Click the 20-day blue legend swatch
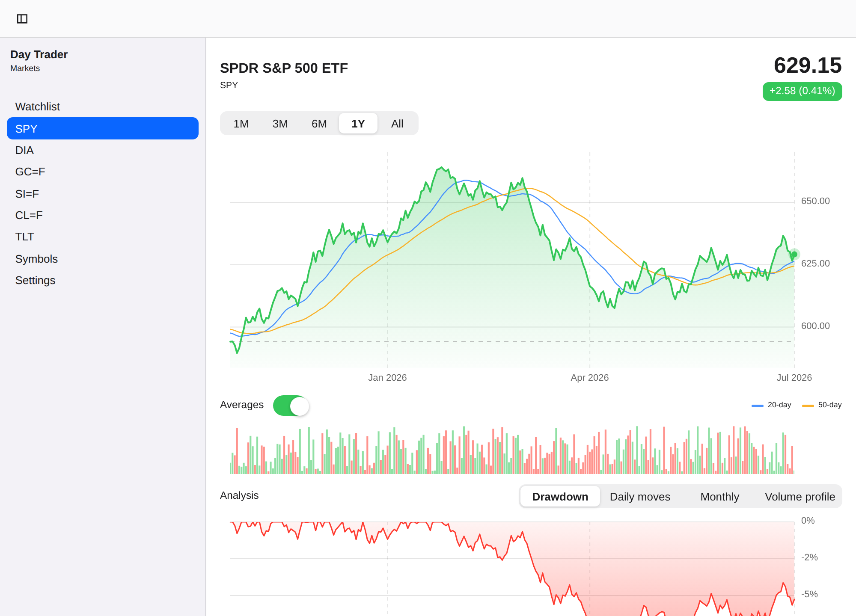856x616 pixels. point(757,406)
